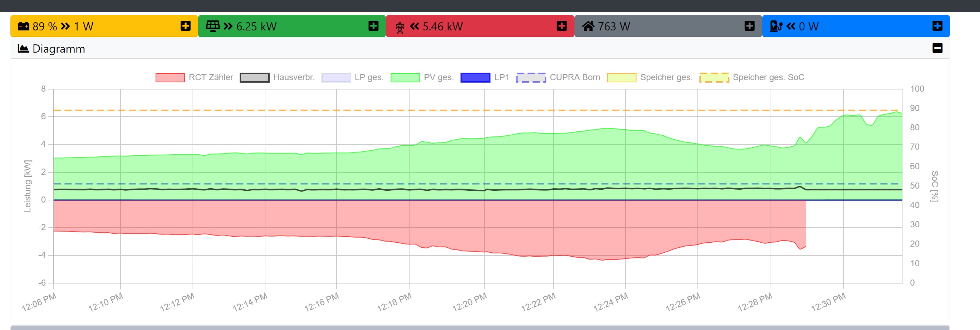Click the house icon in the grey card
Image resolution: width=980 pixels, height=330 pixels.
tap(588, 26)
